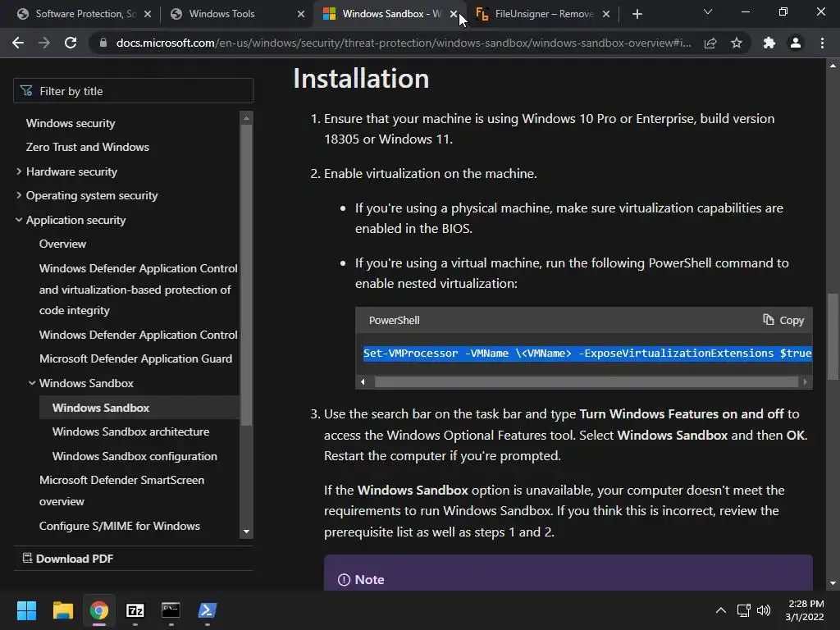Open Windows Sandbox architecture page

130,431
